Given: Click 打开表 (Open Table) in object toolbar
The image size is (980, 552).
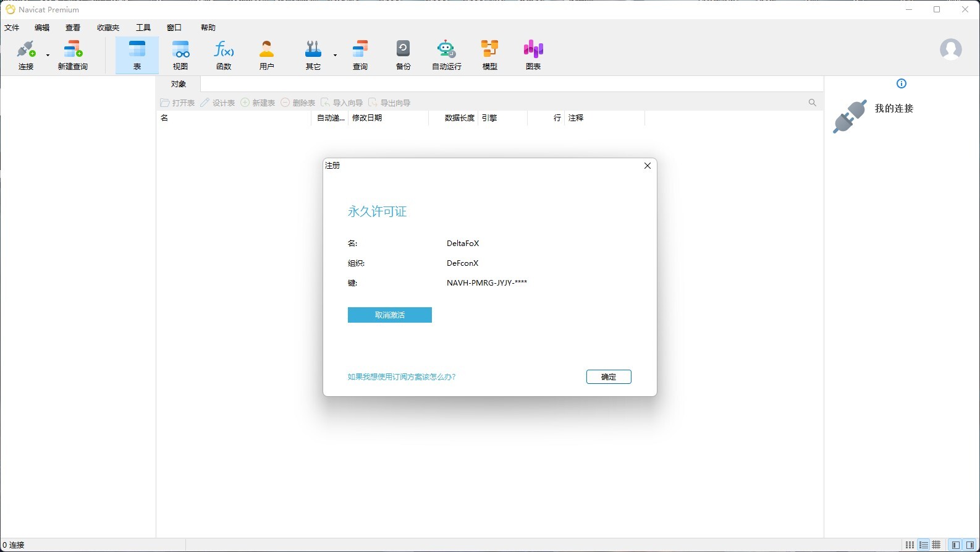Looking at the screenshot, I should pyautogui.click(x=177, y=103).
